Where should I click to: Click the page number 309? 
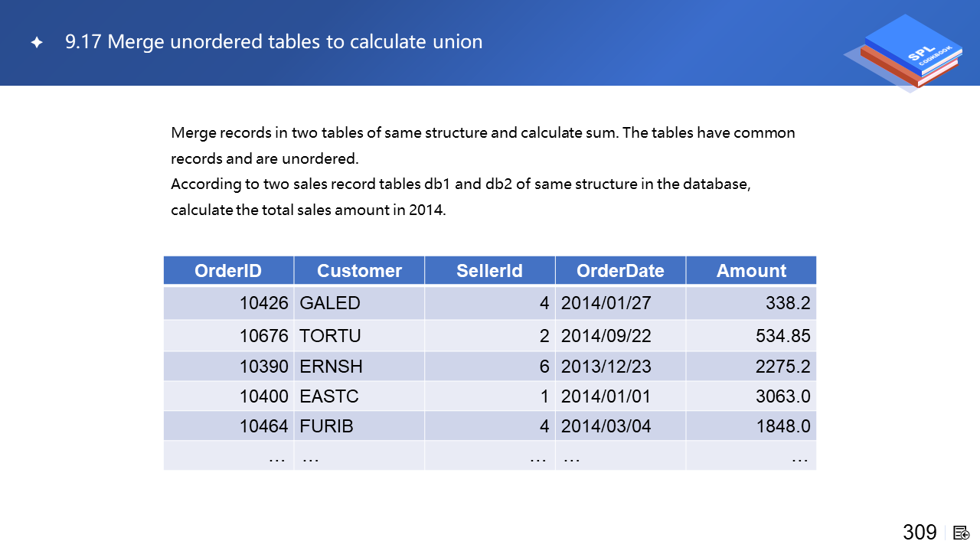[x=920, y=532]
